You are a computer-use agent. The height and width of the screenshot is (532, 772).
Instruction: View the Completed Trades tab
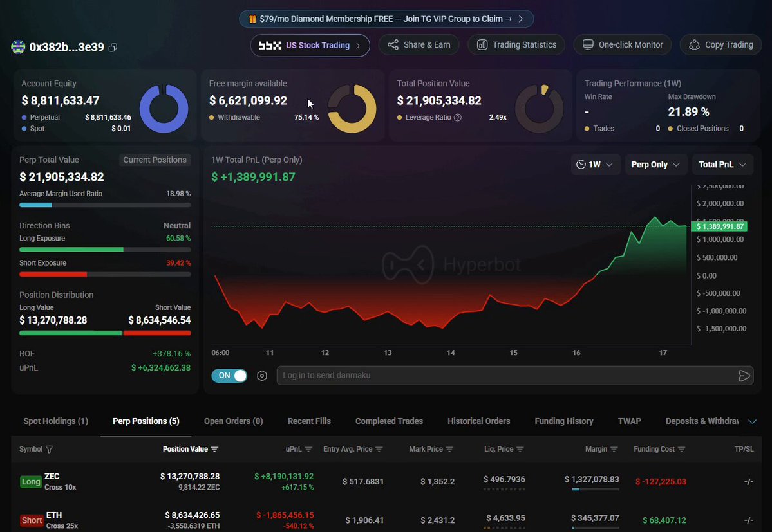389,421
